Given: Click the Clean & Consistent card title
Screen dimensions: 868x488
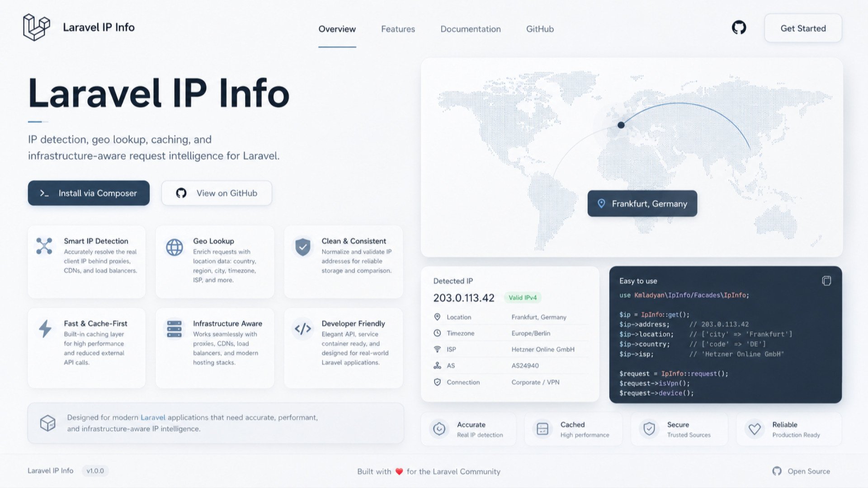Looking at the screenshot, I should (x=354, y=241).
